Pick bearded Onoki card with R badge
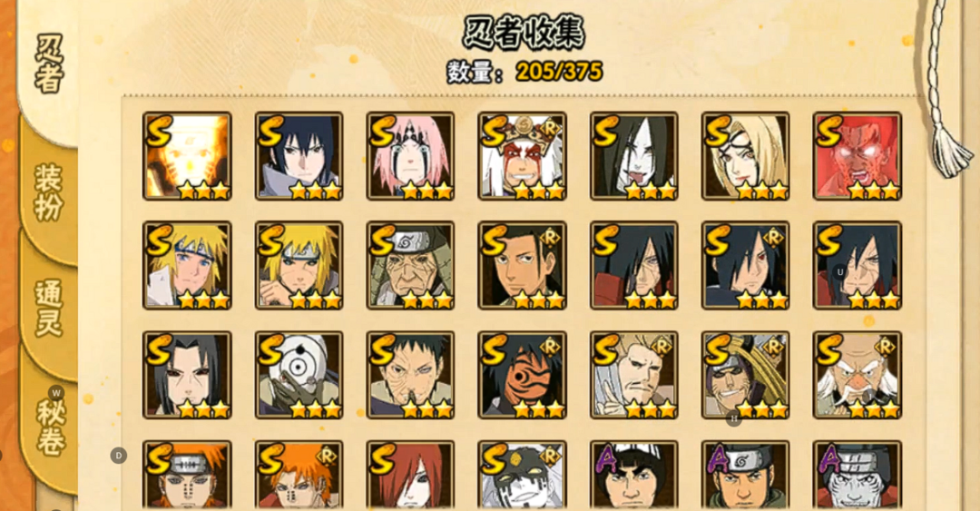Screen dimensions: 980x511 [x=857, y=375]
